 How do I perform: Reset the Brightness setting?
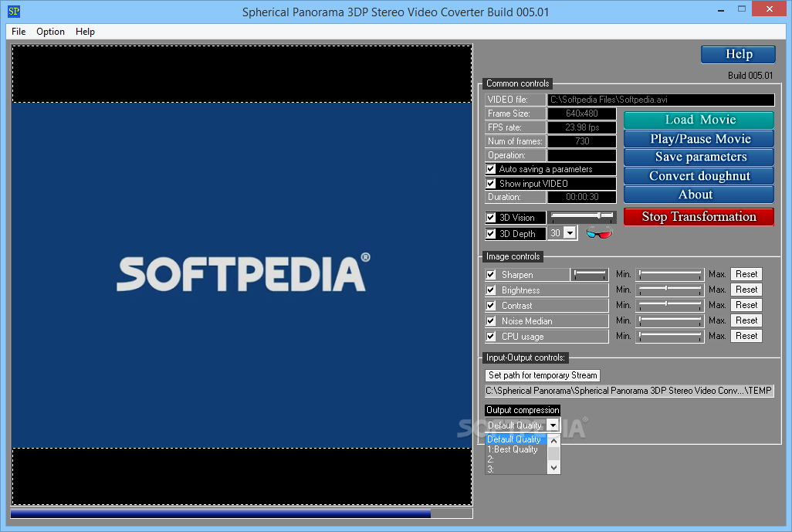pos(746,290)
